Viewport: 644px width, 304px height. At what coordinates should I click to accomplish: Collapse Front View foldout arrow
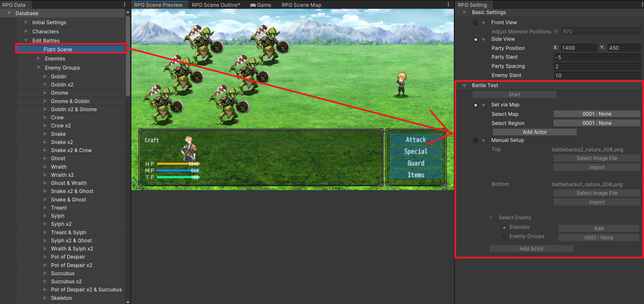tap(484, 23)
